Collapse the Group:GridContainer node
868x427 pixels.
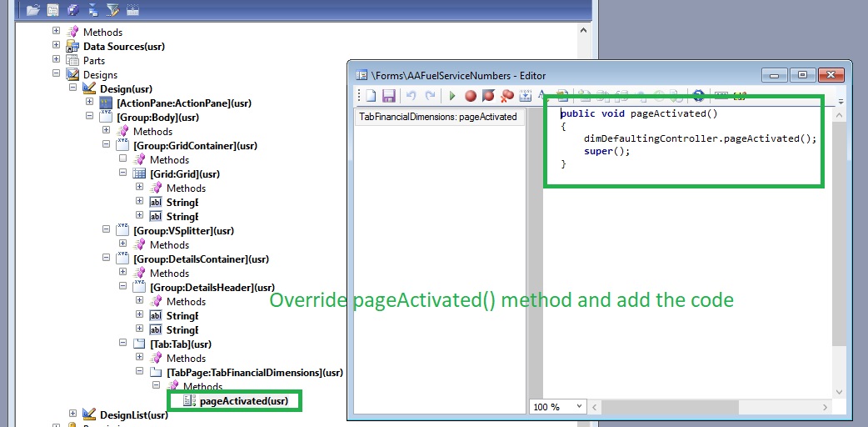click(x=106, y=145)
